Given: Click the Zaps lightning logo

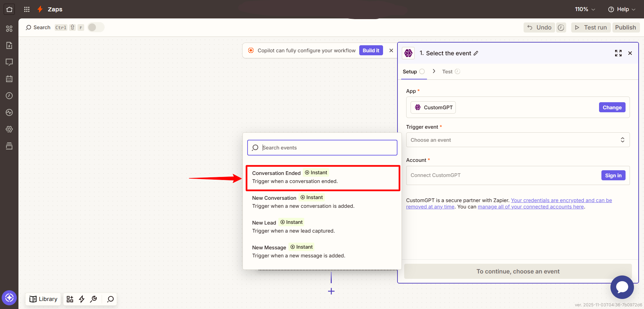Looking at the screenshot, I should (x=40, y=9).
